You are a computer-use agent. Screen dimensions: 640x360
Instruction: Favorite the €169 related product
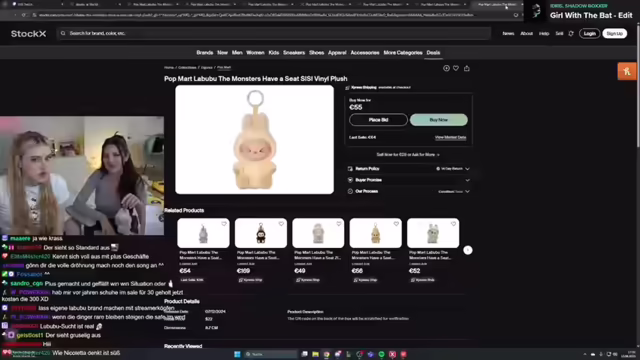tap(281, 224)
